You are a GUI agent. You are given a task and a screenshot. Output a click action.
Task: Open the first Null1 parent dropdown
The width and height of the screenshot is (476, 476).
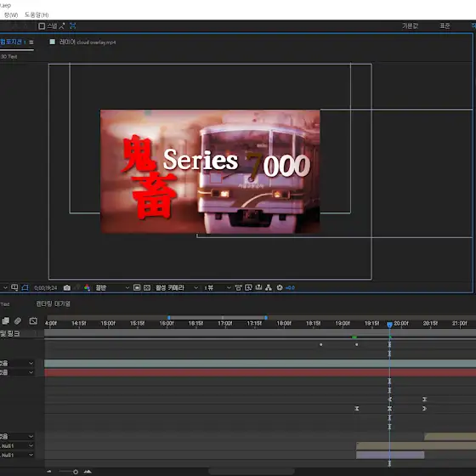click(31, 445)
